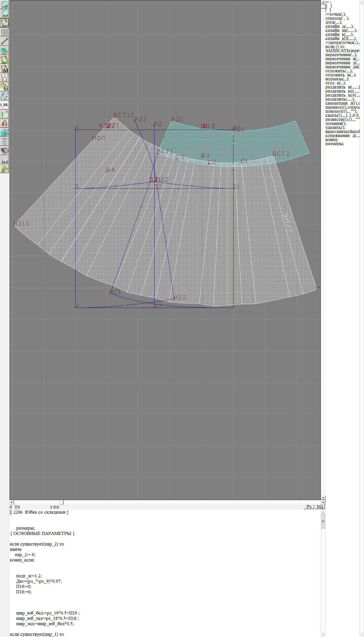
Task: Click the zoom in magnifier icon
Action: click(5, 5)
